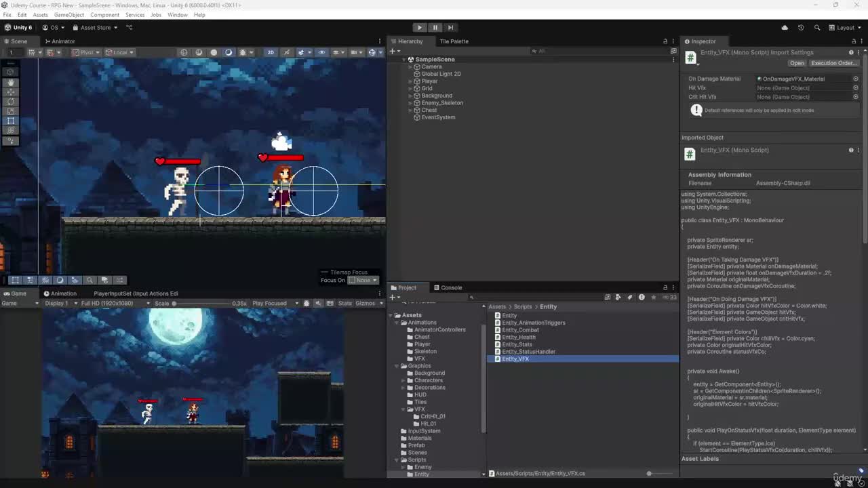The image size is (868, 488).
Task: Click the Execution Order... button
Action: click(x=833, y=63)
